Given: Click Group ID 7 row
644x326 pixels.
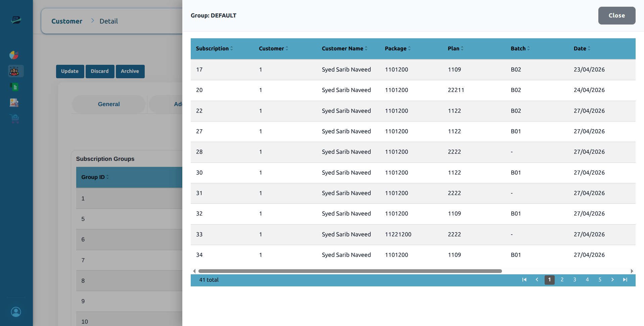Looking at the screenshot, I should tap(129, 260).
